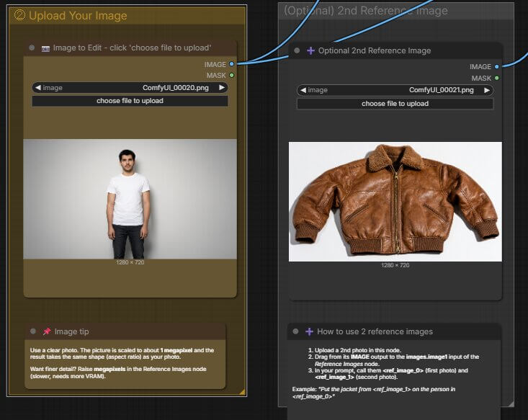
Task: Click the 'Upload Your Image' group title
Action: tap(78, 16)
